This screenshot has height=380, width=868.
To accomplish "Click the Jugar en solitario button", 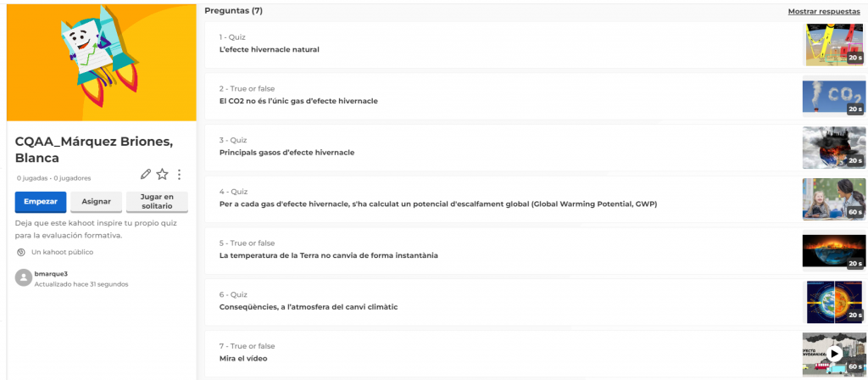I will pos(157,202).
